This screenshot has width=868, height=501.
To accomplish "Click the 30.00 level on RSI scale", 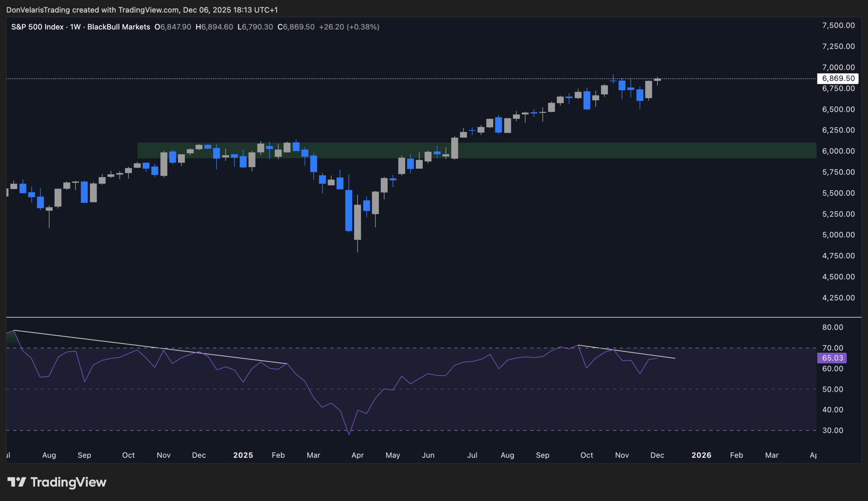I will click(832, 430).
